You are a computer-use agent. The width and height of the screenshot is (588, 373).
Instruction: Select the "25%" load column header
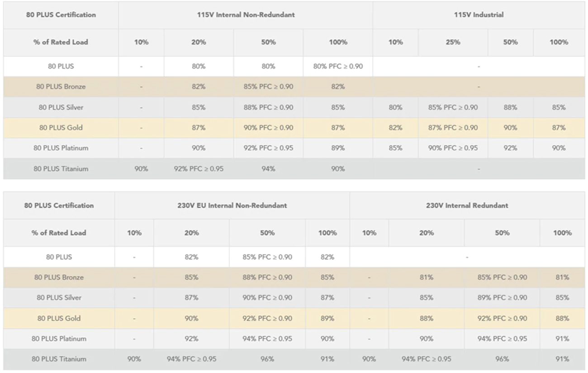click(453, 42)
